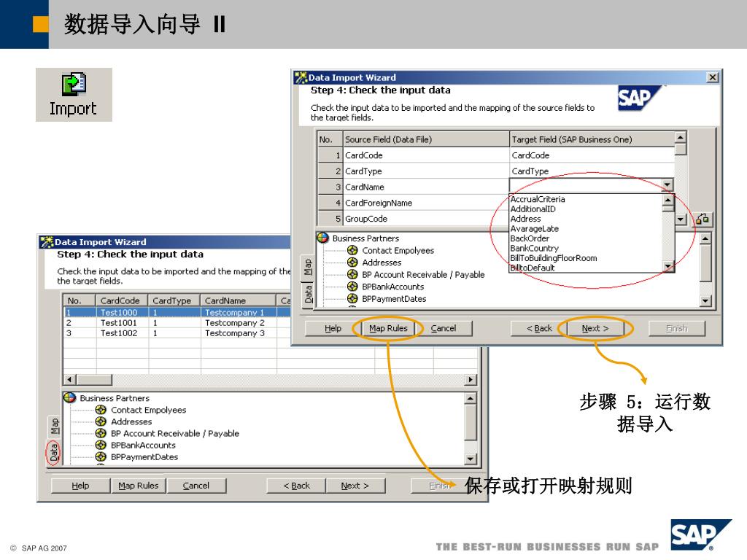Click Business Partners root icon in back wizard
Image resolution: width=747 pixels, height=560 pixels.
[69, 397]
